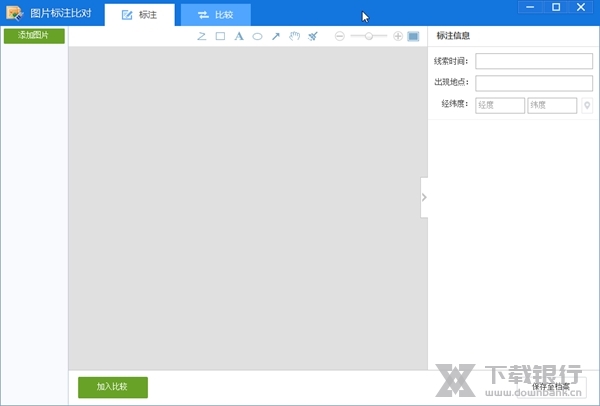Screen dimensions: 600x406
Task: Focus the 线索时间 input field
Action: 534,62
